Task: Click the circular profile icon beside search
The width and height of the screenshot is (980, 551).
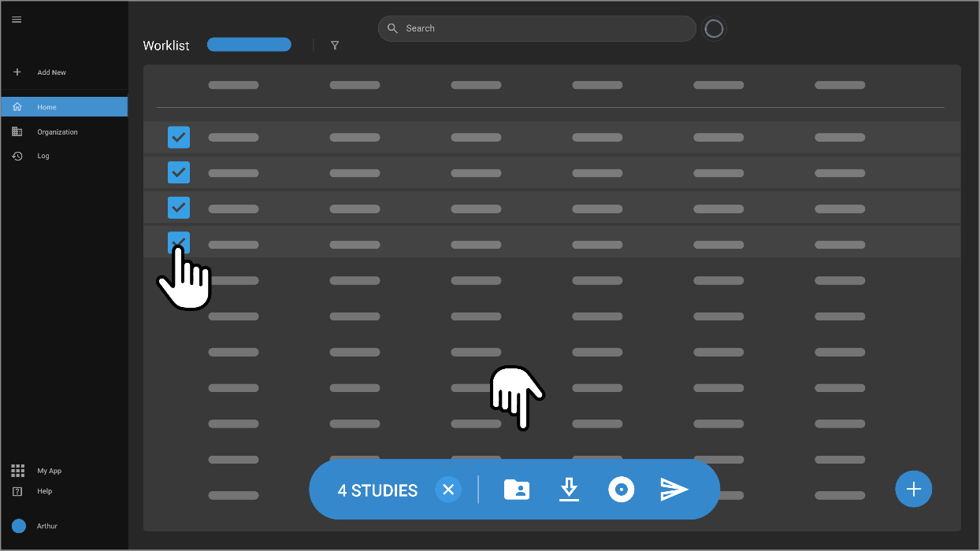Action: click(x=714, y=28)
